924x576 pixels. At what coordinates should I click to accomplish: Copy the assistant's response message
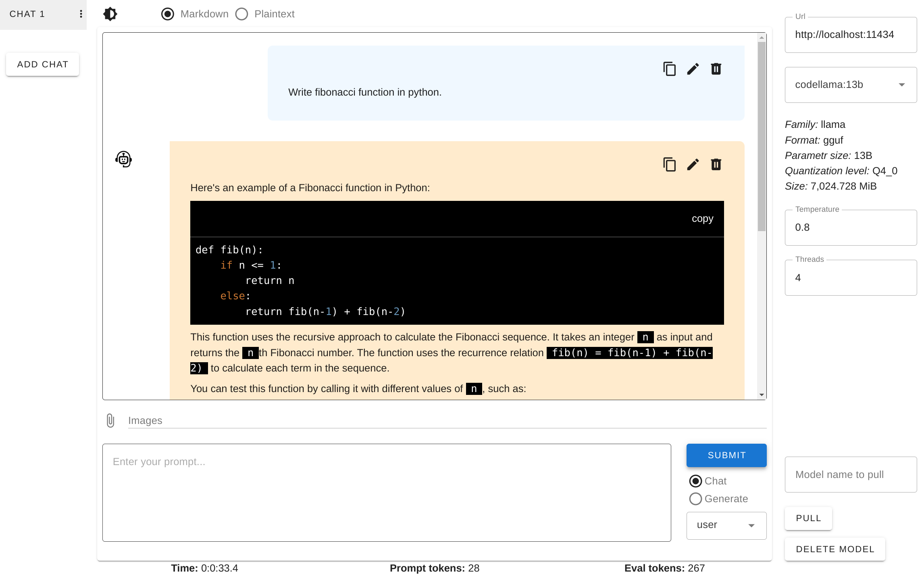coord(669,165)
